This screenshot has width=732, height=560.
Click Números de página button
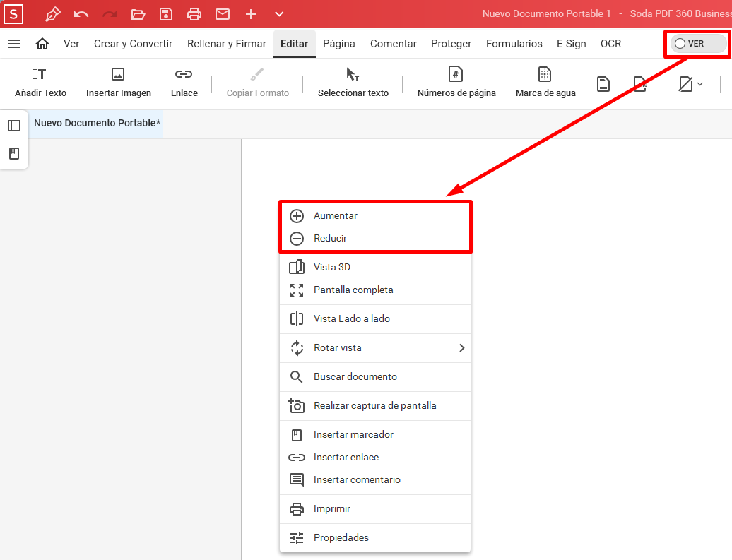(x=456, y=83)
